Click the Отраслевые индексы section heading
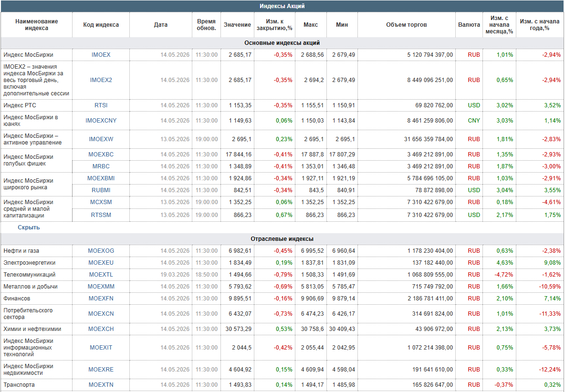 pyautogui.click(x=282, y=239)
